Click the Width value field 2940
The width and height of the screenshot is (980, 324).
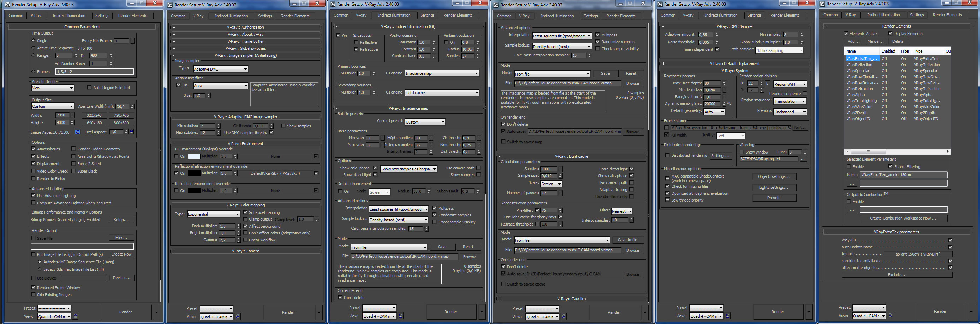tap(63, 115)
